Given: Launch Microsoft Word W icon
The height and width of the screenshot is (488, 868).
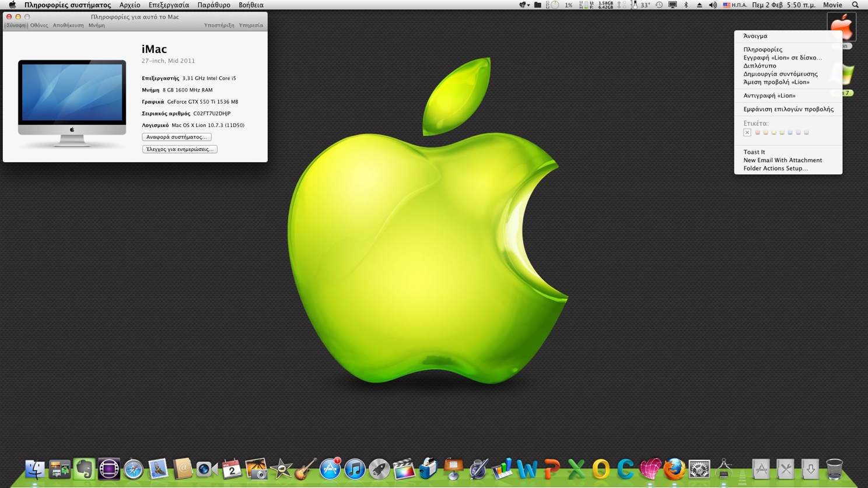Looking at the screenshot, I should pyautogui.click(x=527, y=469).
